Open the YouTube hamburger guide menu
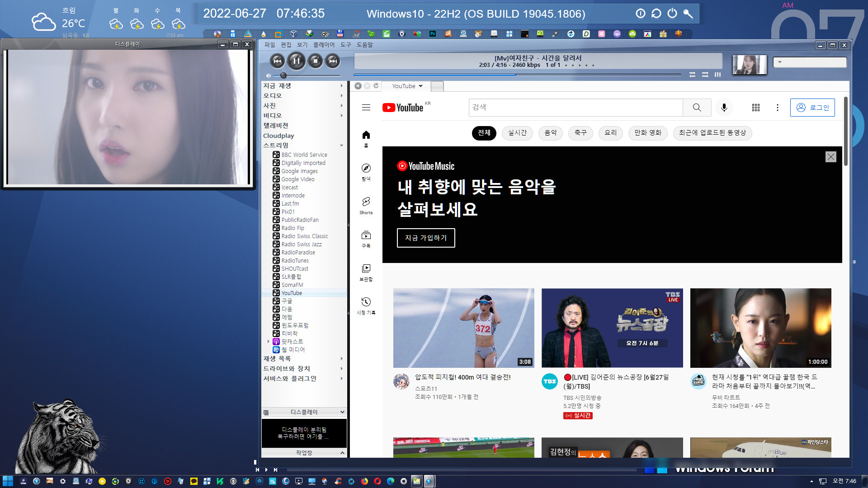 tap(366, 108)
